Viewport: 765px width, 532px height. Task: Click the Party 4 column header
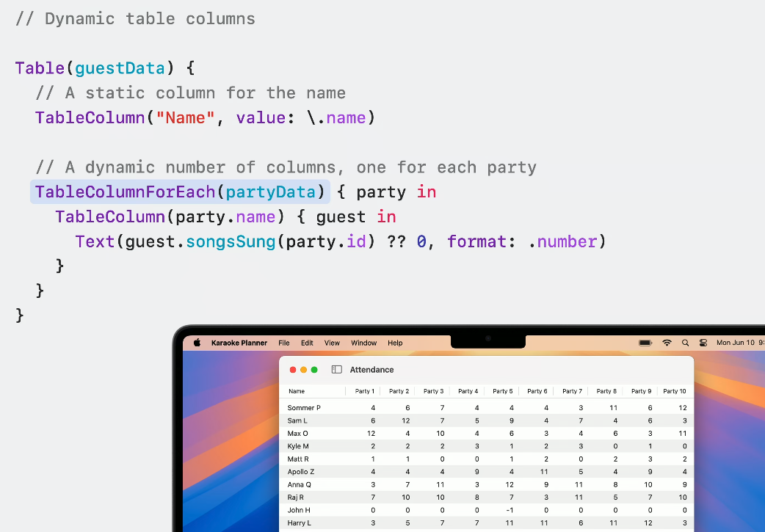[467, 391]
